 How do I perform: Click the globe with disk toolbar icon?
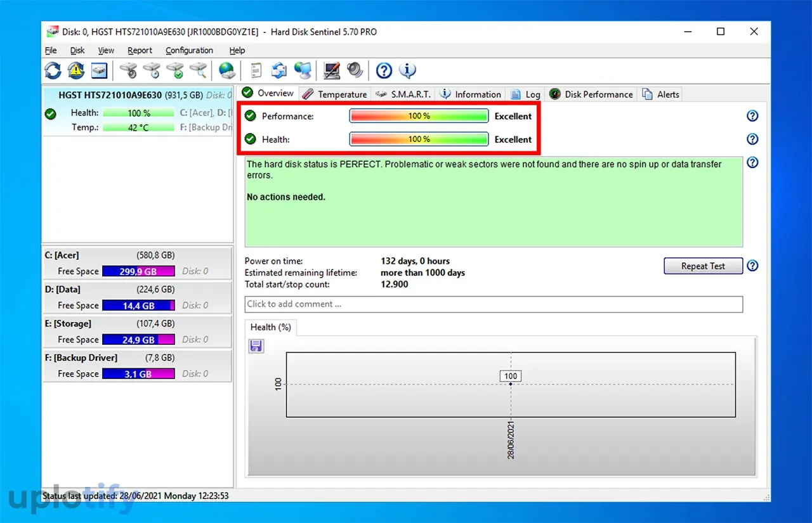227,70
